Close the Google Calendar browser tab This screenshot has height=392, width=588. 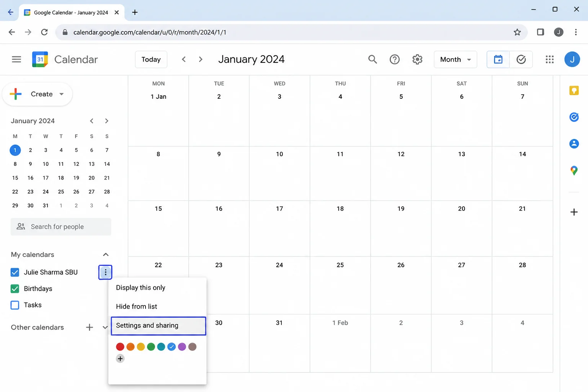[117, 12]
